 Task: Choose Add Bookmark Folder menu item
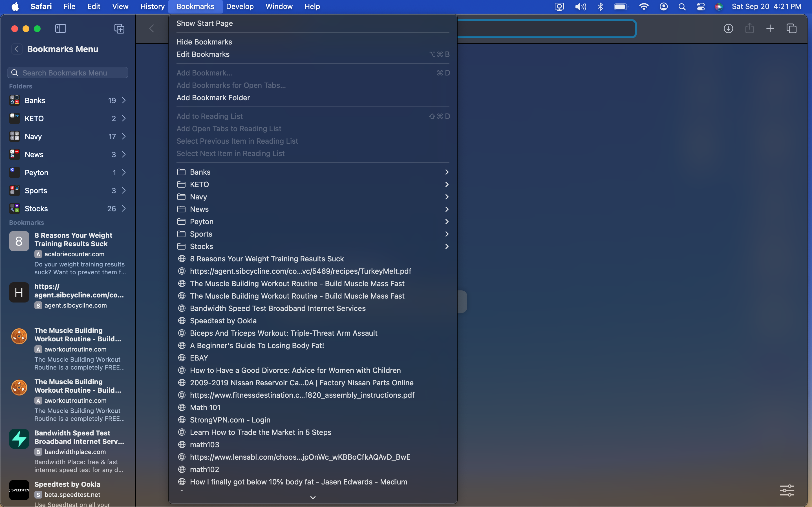pos(213,97)
